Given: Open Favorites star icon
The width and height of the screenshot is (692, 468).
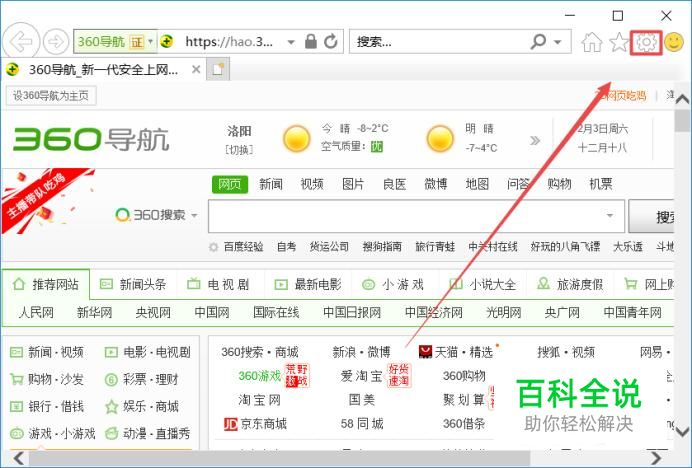Looking at the screenshot, I should tap(619, 42).
